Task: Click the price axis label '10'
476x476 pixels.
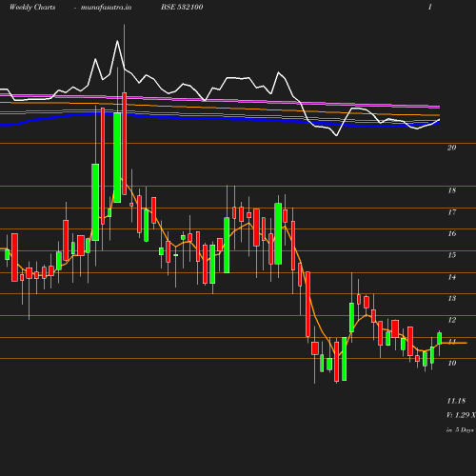Action: (x=452, y=363)
